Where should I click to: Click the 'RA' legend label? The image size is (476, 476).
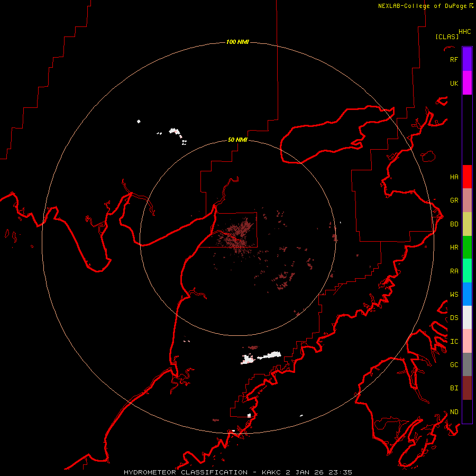click(x=454, y=271)
